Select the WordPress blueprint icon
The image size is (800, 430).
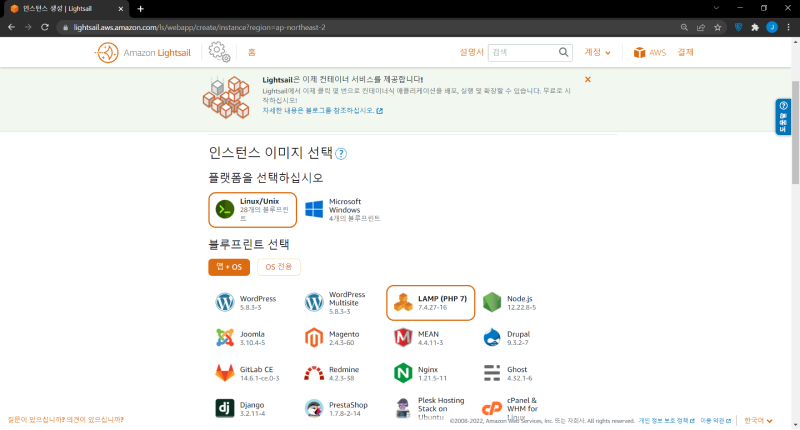[x=224, y=302]
